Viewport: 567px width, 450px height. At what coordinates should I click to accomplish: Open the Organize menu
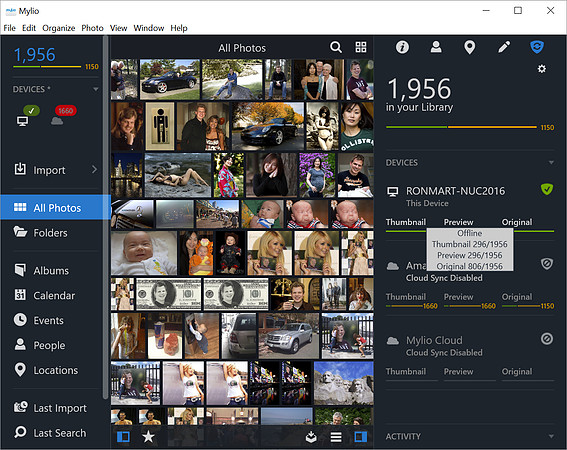59,28
